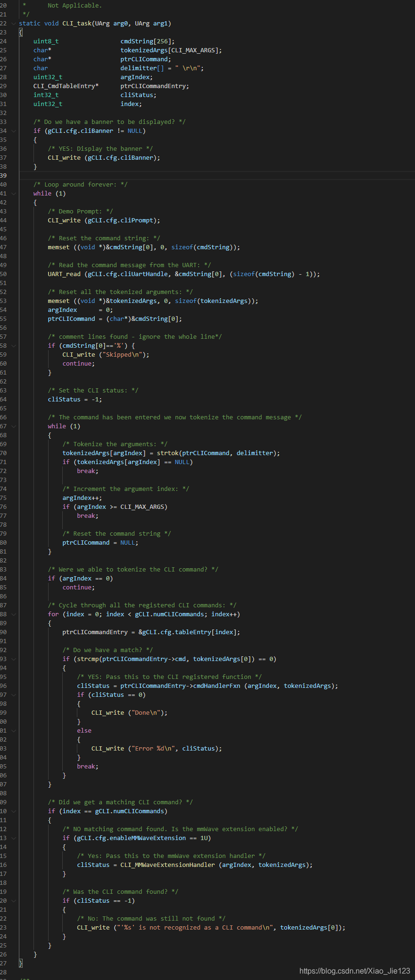The height and width of the screenshot is (980, 415).
Task: Click the 'cliStatus = -1;' assignment
Action: [75, 400]
